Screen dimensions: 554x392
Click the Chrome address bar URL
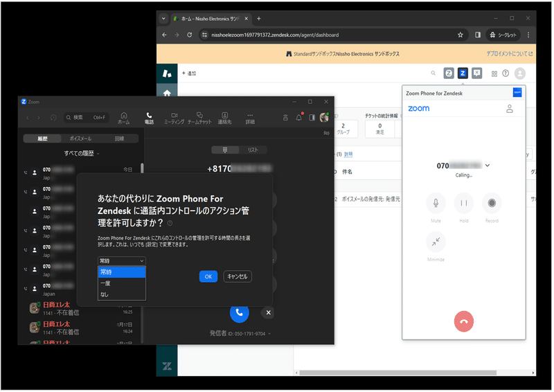pyautogui.click(x=276, y=35)
